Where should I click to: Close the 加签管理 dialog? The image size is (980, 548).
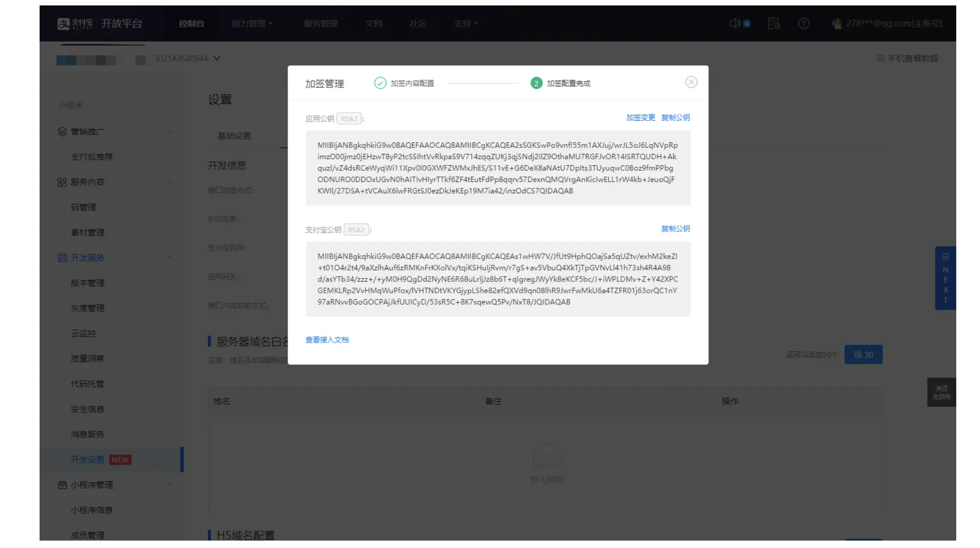[x=691, y=82]
